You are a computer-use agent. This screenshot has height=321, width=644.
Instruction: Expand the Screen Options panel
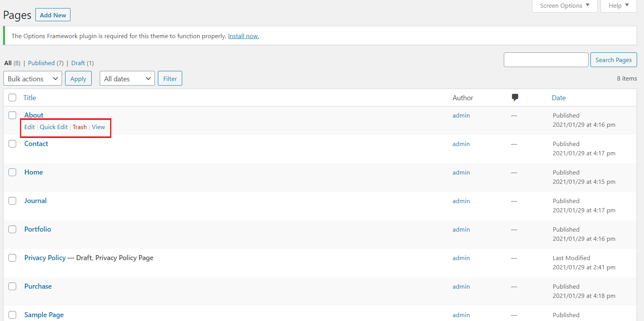click(x=565, y=6)
